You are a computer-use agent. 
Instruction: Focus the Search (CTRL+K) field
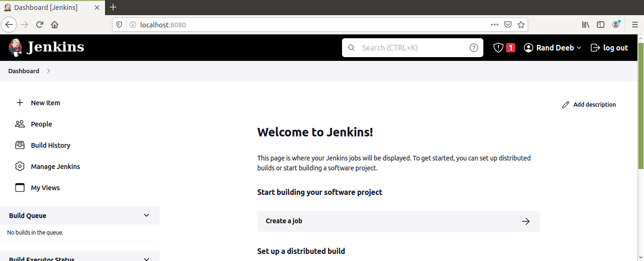tap(412, 48)
